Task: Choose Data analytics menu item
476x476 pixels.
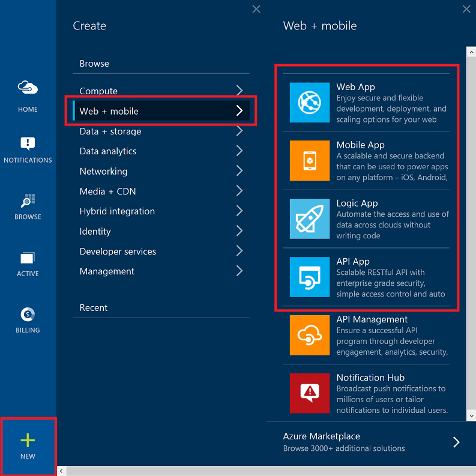Action: coord(161,151)
